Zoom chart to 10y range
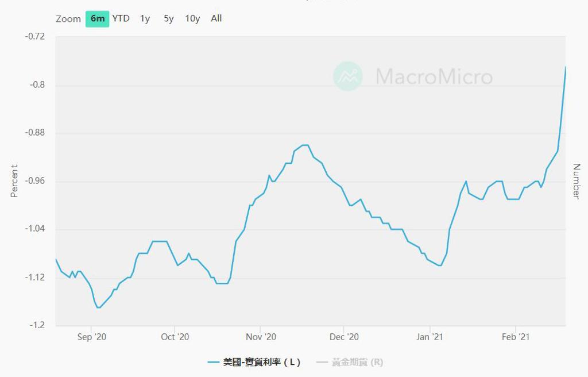 (192, 18)
